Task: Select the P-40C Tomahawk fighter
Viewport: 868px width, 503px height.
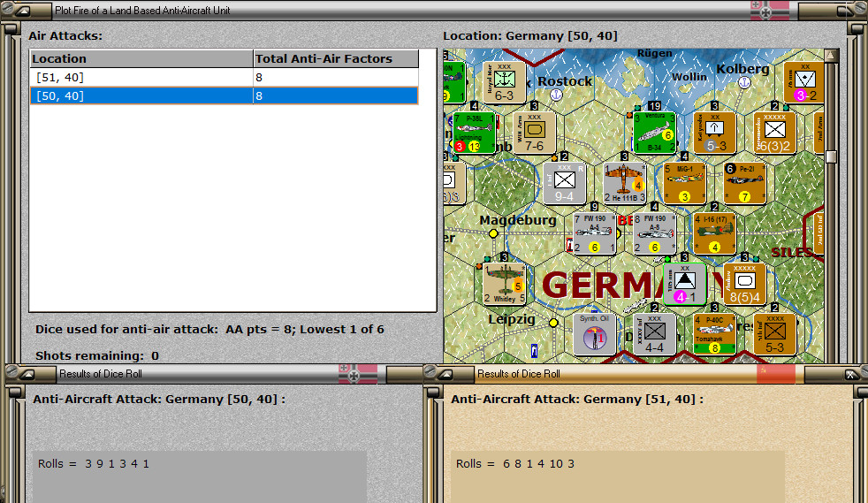Action: pos(715,334)
